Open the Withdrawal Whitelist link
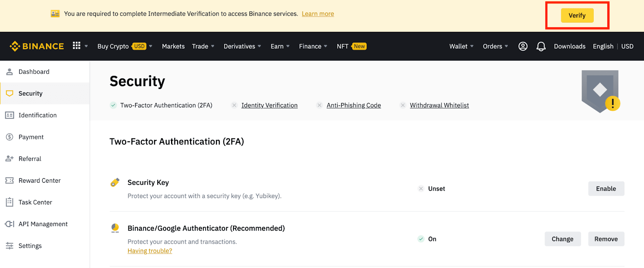644x268 pixels. pyautogui.click(x=440, y=105)
